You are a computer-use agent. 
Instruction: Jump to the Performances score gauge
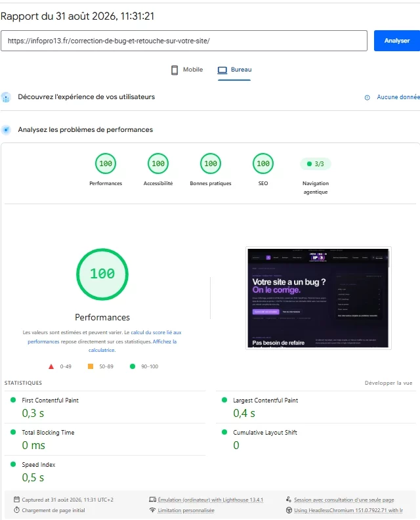(x=106, y=163)
